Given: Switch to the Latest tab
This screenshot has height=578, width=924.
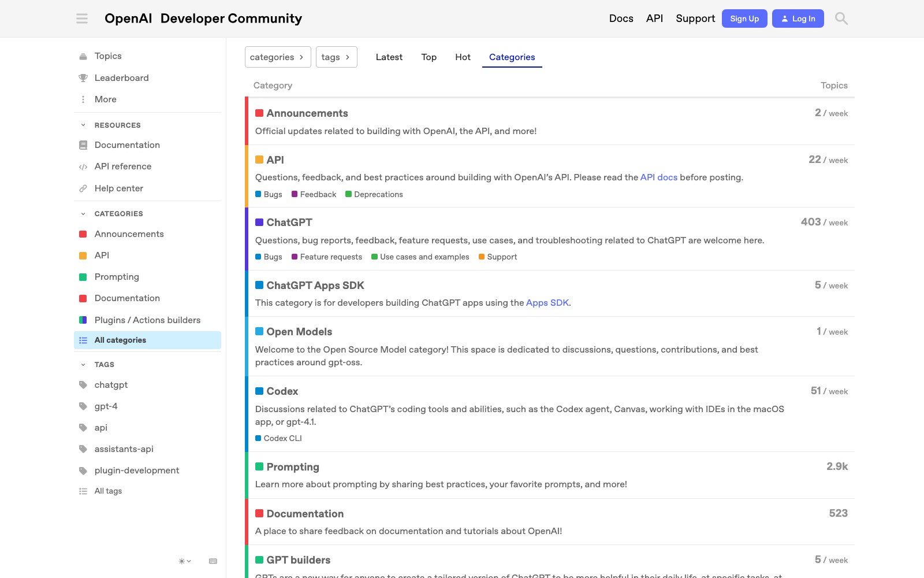Looking at the screenshot, I should click(389, 57).
